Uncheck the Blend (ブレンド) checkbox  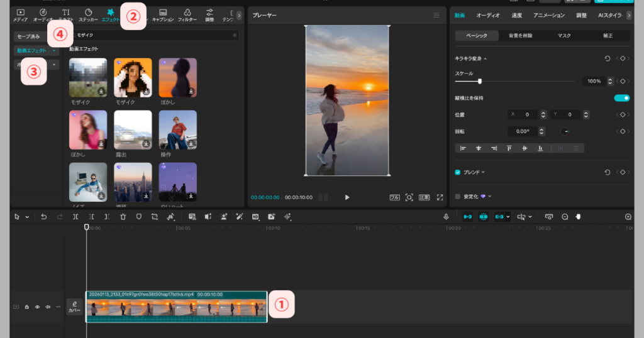pos(458,172)
